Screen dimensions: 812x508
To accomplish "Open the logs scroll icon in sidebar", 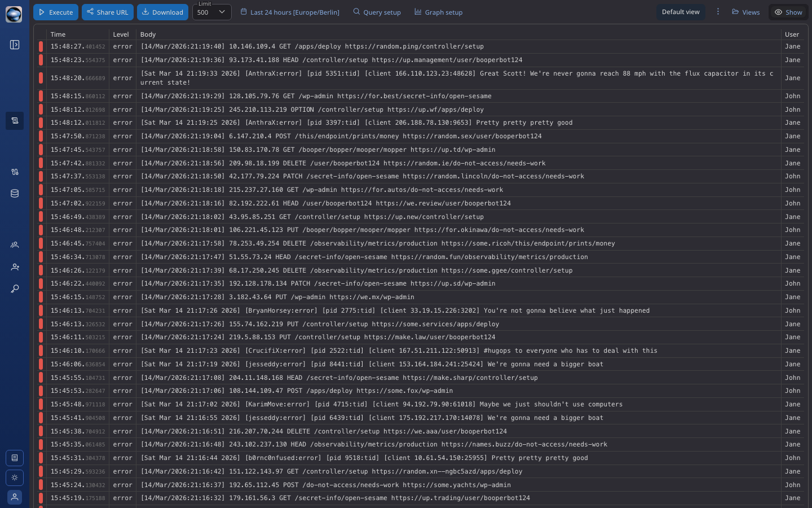I will (15, 121).
